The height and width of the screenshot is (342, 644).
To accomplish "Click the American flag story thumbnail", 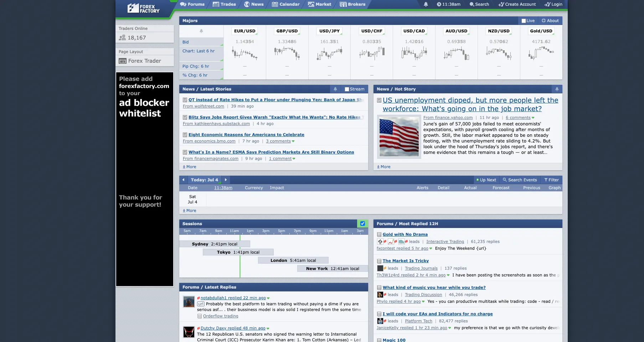I will (399, 137).
